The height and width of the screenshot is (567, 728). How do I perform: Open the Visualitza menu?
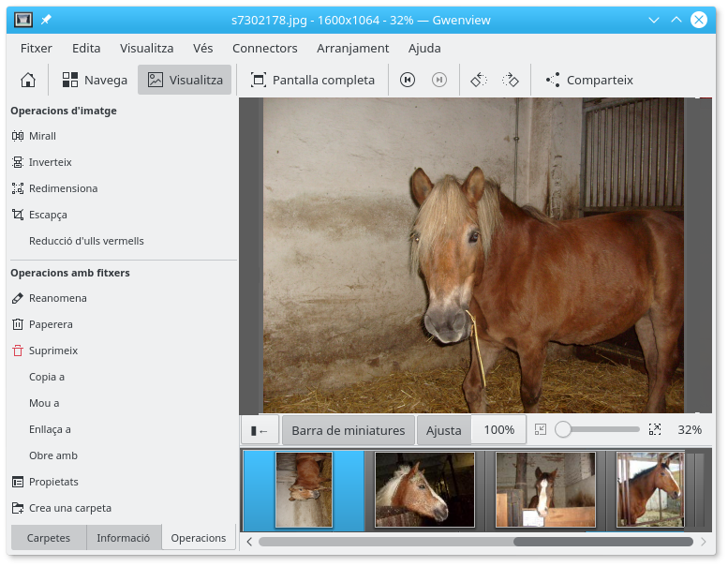pyautogui.click(x=146, y=48)
